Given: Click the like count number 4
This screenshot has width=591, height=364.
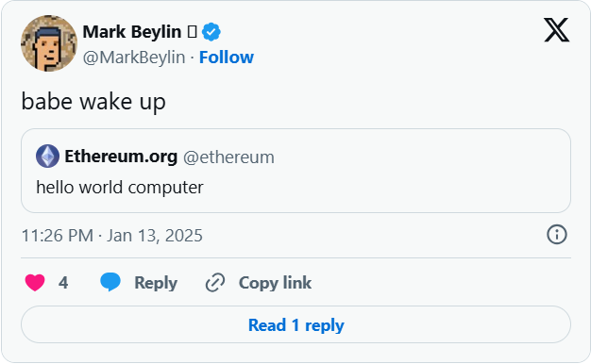Looking at the screenshot, I should pyautogui.click(x=63, y=283).
